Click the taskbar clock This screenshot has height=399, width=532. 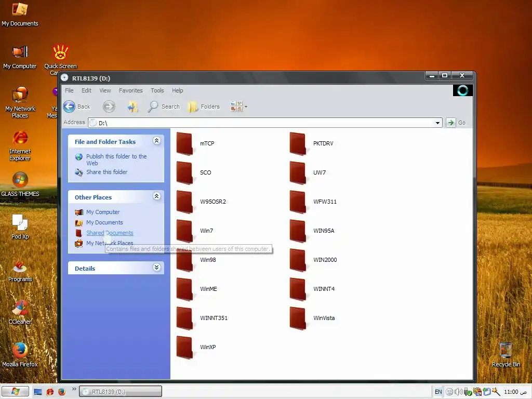pyautogui.click(x=515, y=392)
